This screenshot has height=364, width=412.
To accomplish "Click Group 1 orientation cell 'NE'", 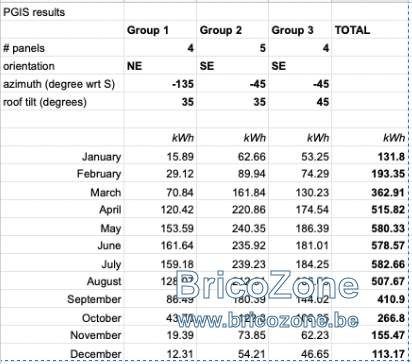I will click(x=160, y=66).
